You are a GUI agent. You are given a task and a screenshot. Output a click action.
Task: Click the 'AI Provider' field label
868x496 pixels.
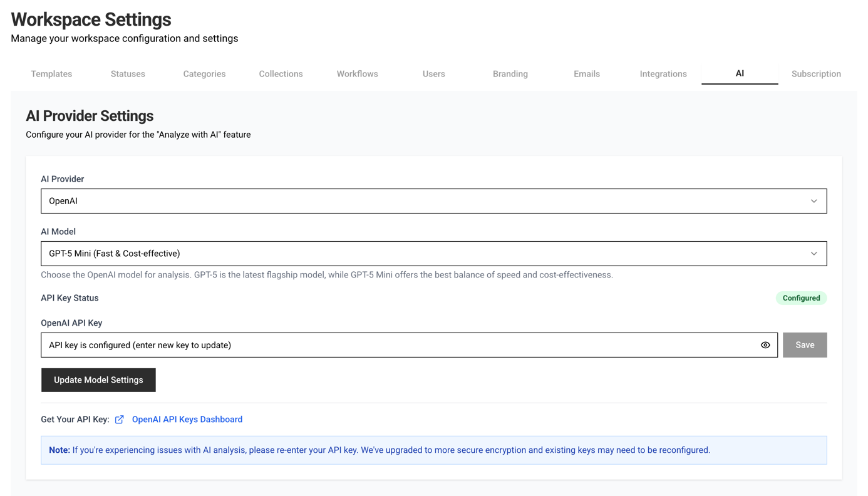(x=63, y=179)
